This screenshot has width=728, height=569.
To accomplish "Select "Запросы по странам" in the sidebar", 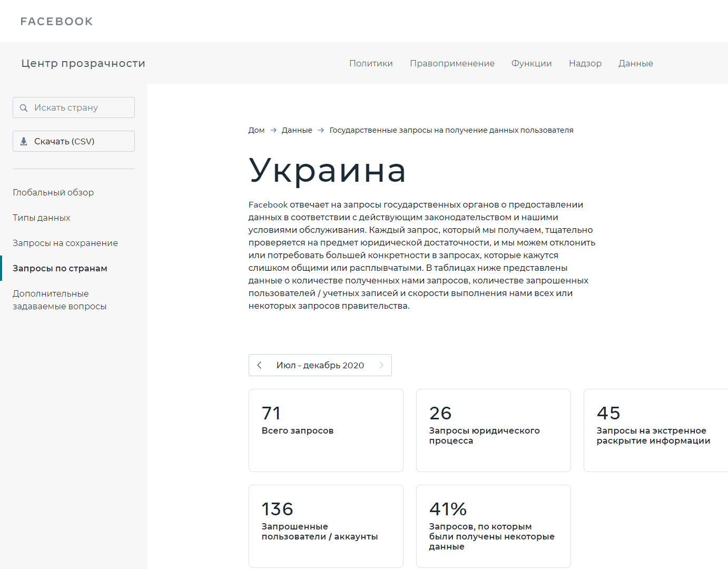I will [60, 268].
